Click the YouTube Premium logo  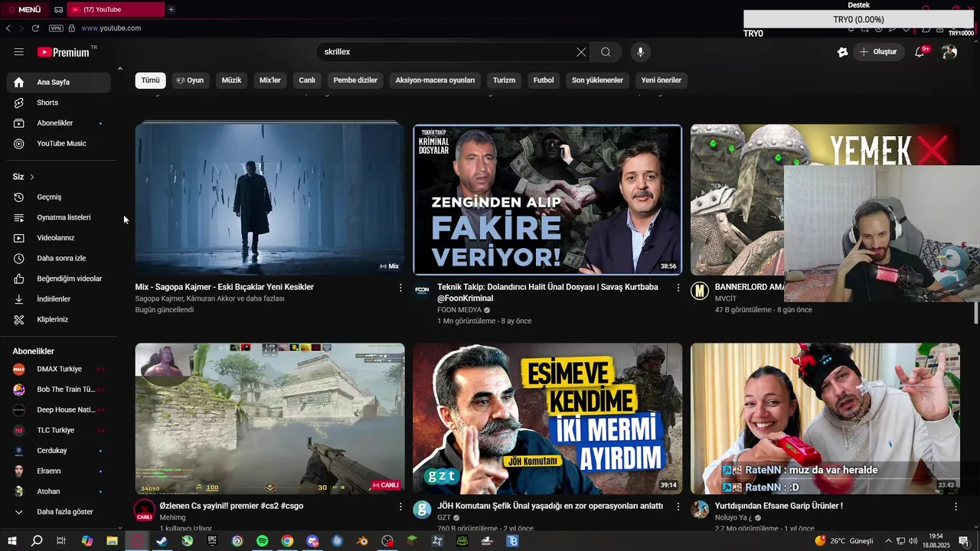pyautogui.click(x=64, y=52)
